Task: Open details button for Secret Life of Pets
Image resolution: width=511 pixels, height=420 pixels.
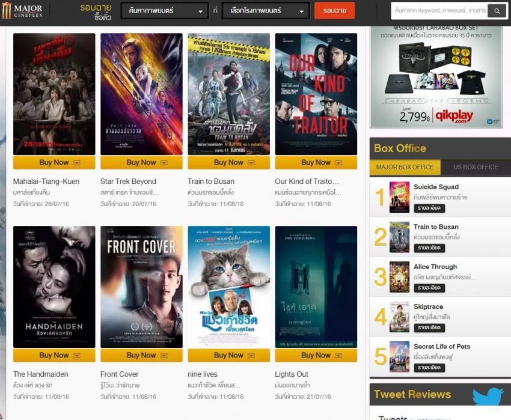Action: pos(429,368)
